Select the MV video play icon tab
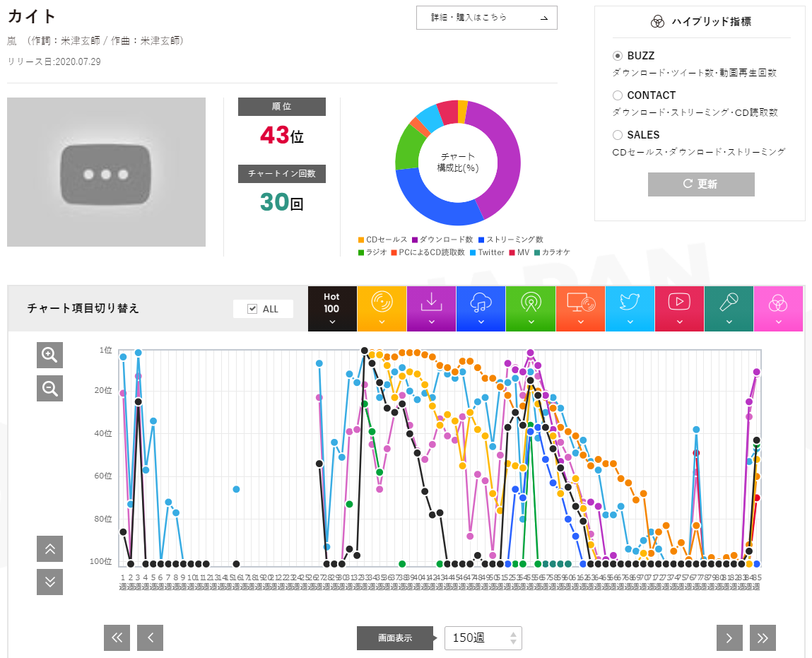This screenshot has width=812, height=658. coord(679,309)
